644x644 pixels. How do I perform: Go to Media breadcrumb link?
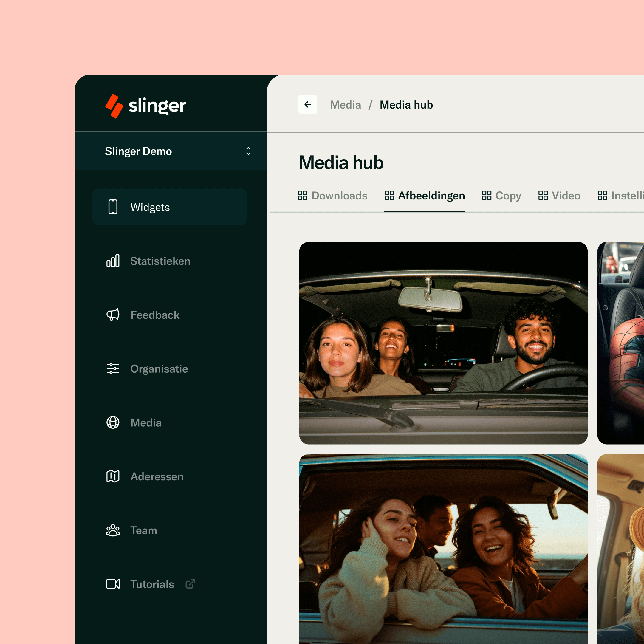tap(345, 105)
